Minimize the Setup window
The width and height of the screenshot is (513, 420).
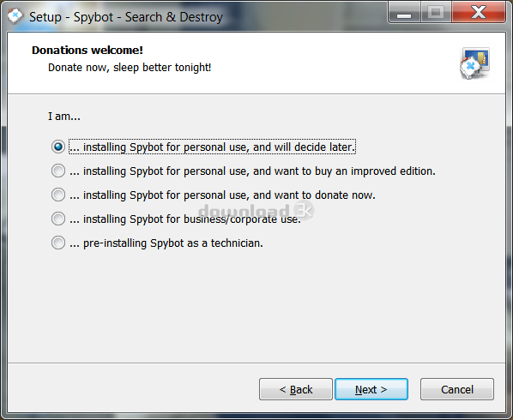[404, 12]
